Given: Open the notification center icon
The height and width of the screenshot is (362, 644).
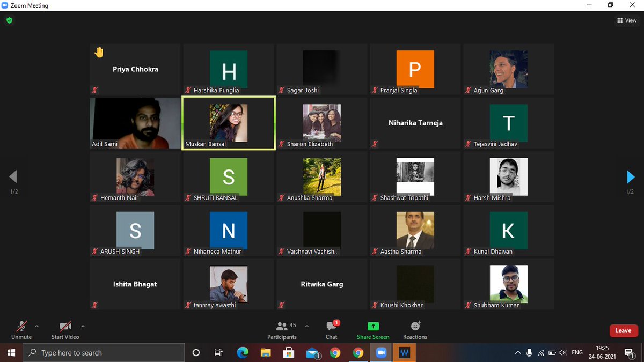Looking at the screenshot, I should pos(629,352).
